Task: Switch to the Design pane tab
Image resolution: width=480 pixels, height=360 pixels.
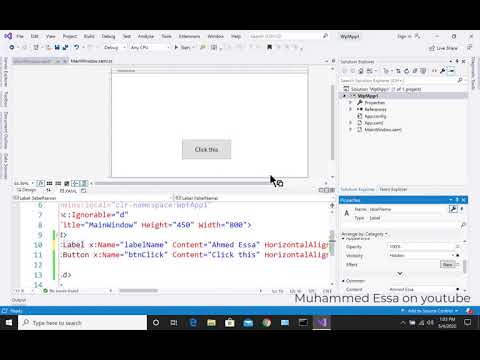Action: point(27,190)
